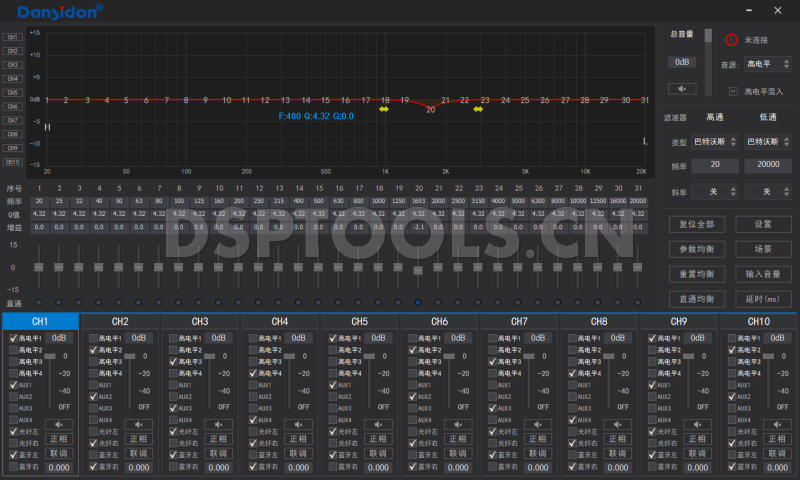Click the CH5 mute speaker icon
The image size is (800, 480).
coord(380,423)
